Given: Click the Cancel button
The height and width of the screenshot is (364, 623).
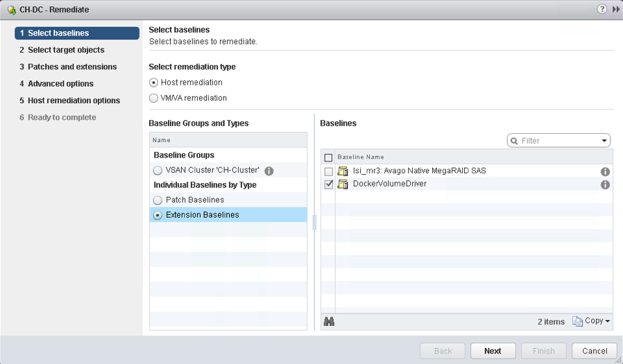Looking at the screenshot, I should (595, 351).
